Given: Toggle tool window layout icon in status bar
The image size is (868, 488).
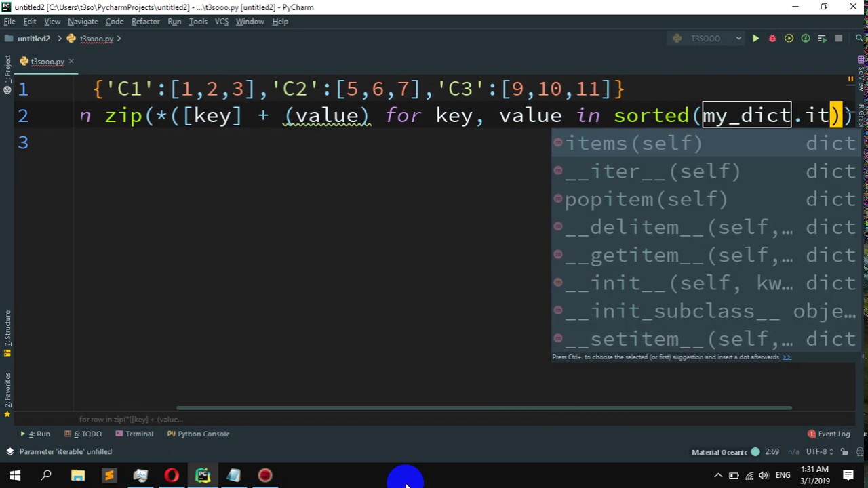Looking at the screenshot, I should click(9, 451).
